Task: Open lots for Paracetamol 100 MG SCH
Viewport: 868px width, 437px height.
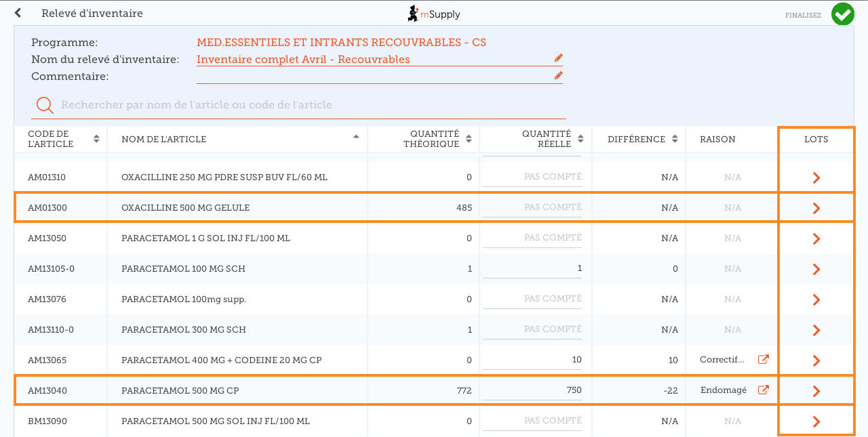Action: point(816,269)
